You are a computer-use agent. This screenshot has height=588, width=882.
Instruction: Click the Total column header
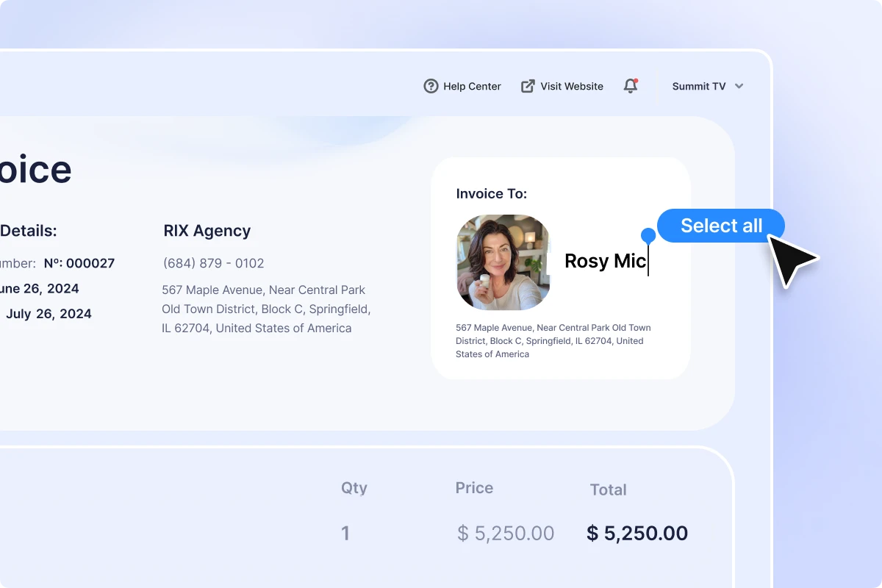coord(609,490)
